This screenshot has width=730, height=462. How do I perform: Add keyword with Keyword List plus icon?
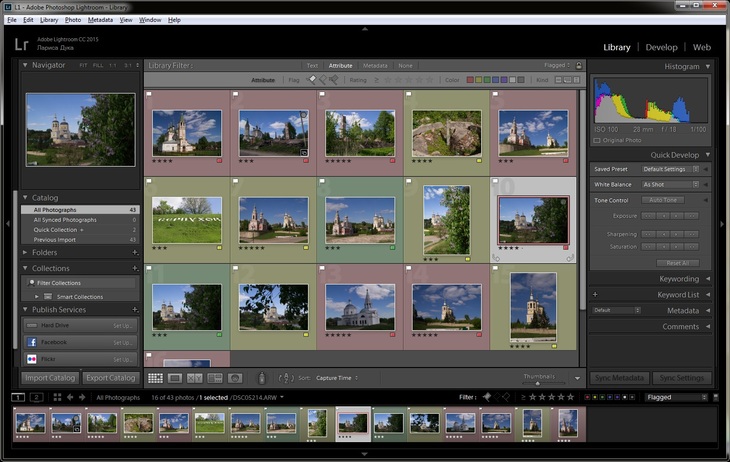[x=595, y=294]
